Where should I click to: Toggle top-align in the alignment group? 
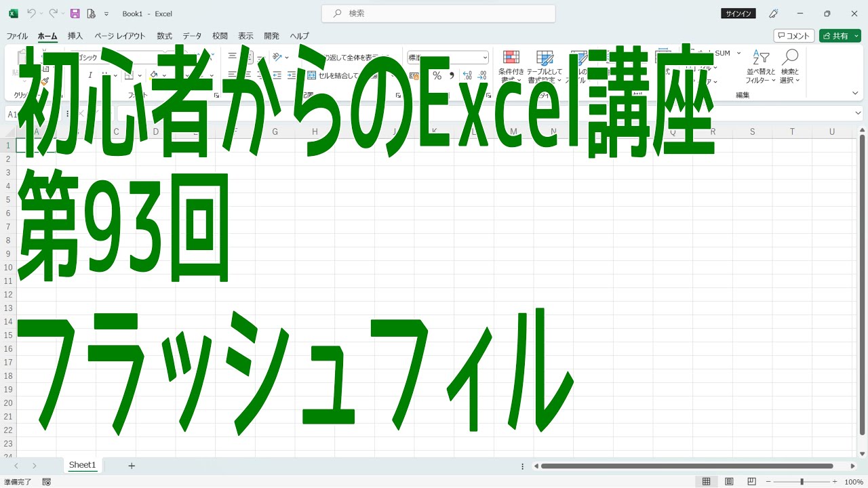(x=233, y=57)
